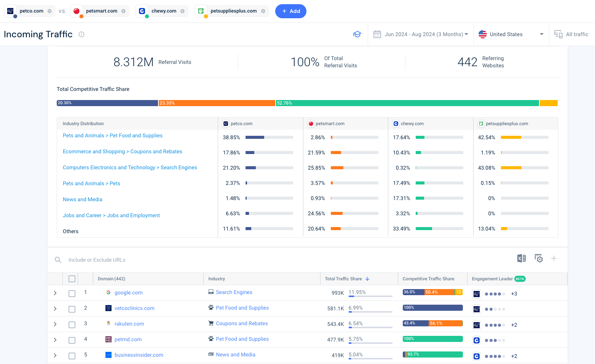
Task: Open the Incoming Traffic info tooltip icon
Action: (x=81, y=34)
